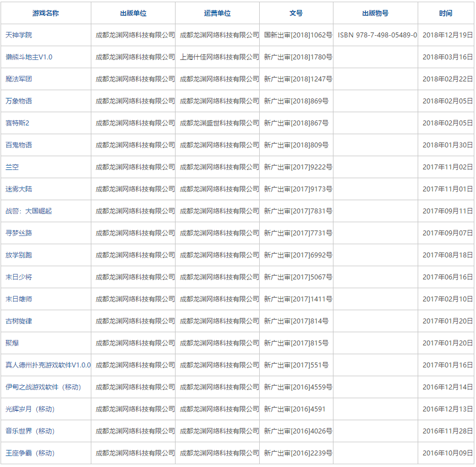Open the 魔法军团 game link
Screen dimensions: 476x467
coord(19,79)
